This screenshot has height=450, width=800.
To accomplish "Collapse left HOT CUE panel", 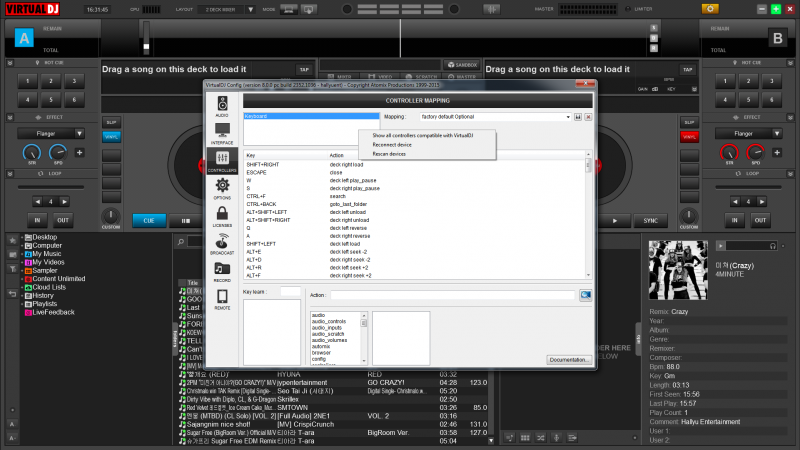I will click(10, 63).
